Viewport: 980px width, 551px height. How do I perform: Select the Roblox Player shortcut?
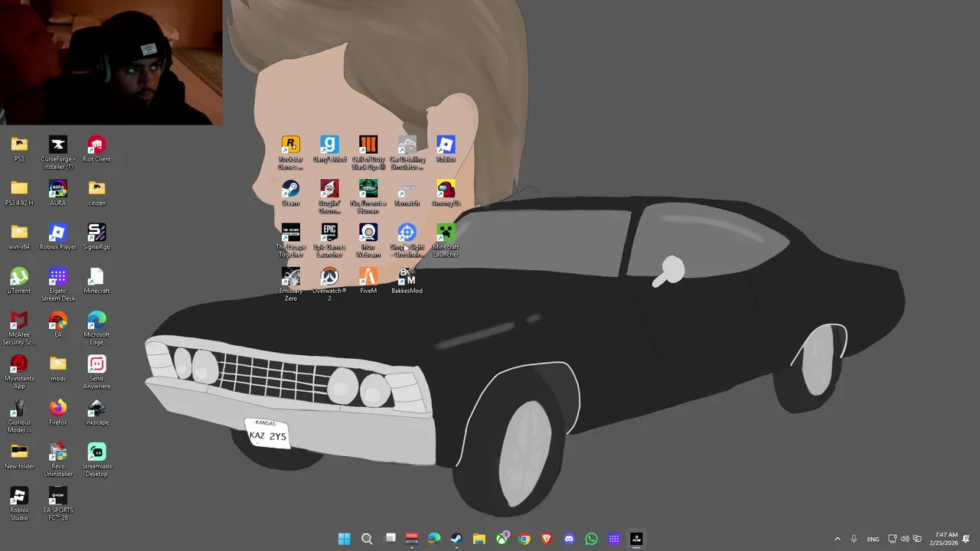point(57,236)
